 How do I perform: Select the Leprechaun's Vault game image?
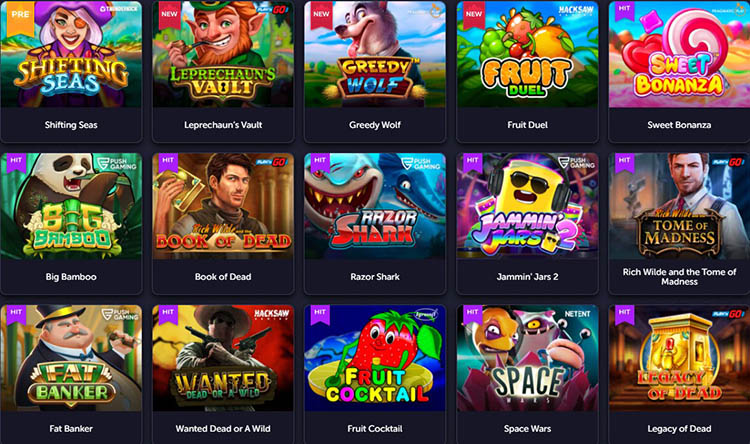(223, 54)
